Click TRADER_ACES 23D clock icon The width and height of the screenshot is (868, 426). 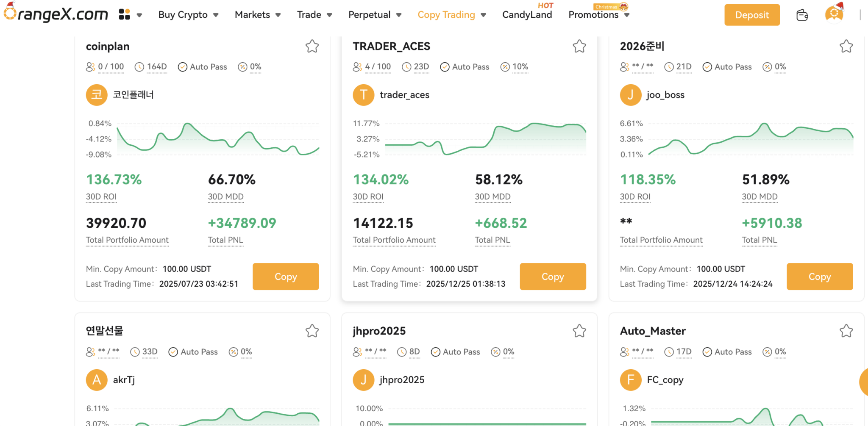(x=406, y=67)
